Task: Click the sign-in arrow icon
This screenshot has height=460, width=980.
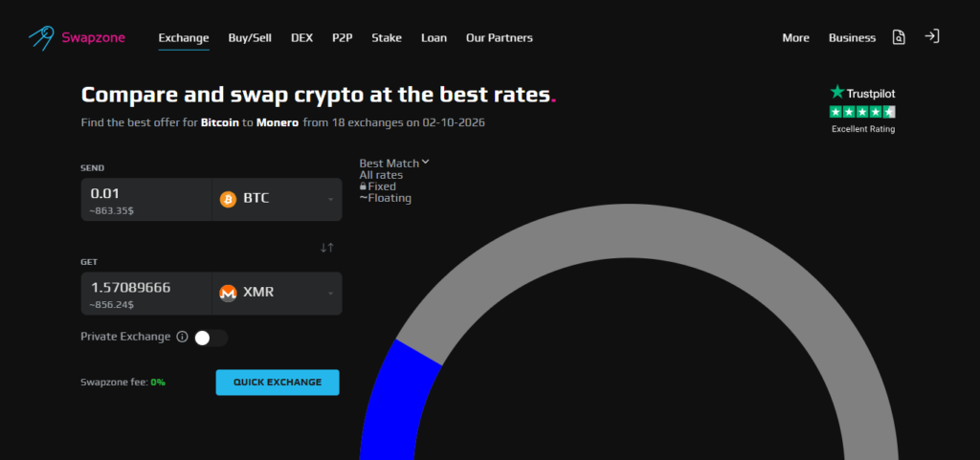Action: pyautogui.click(x=932, y=36)
